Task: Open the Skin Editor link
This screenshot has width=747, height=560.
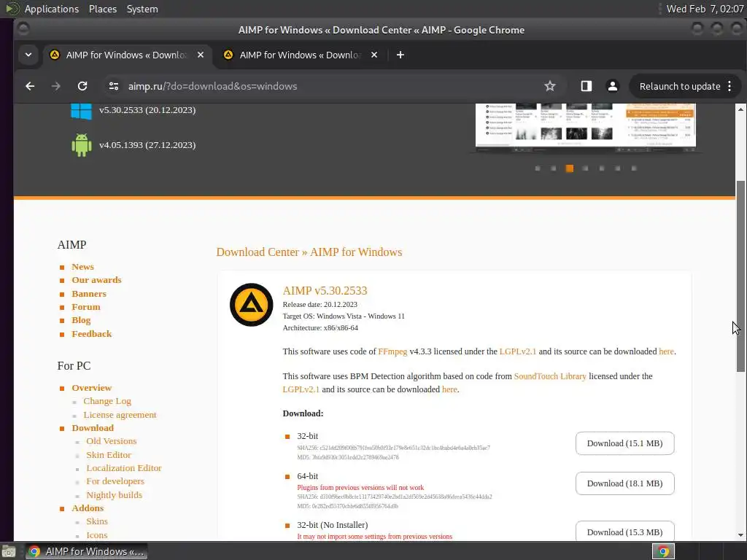Action: click(x=109, y=455)
